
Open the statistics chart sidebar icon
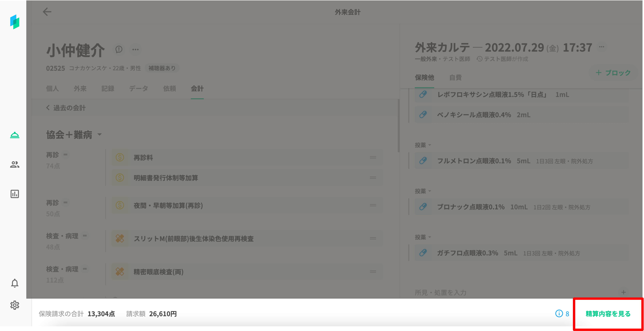(14, 194)
